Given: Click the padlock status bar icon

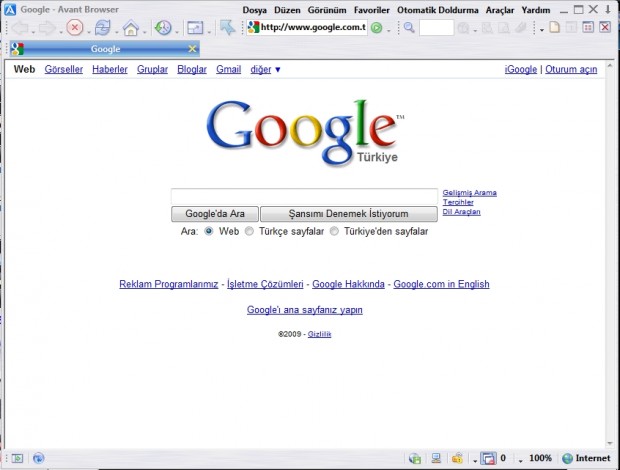Looking at the screenshot, I should coord(457,458).
